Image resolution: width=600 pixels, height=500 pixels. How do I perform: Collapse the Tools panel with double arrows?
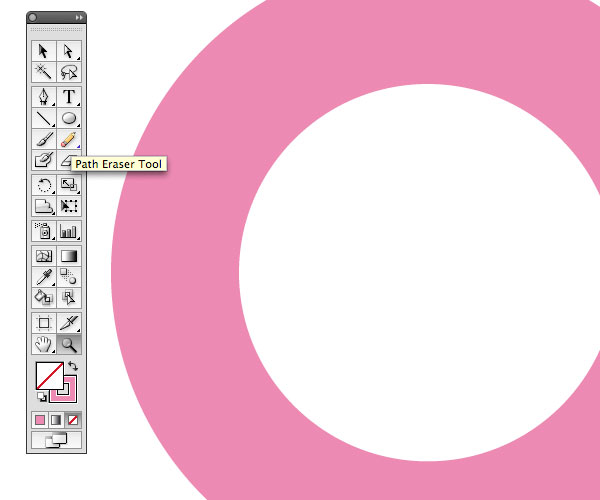pos(79,18)
